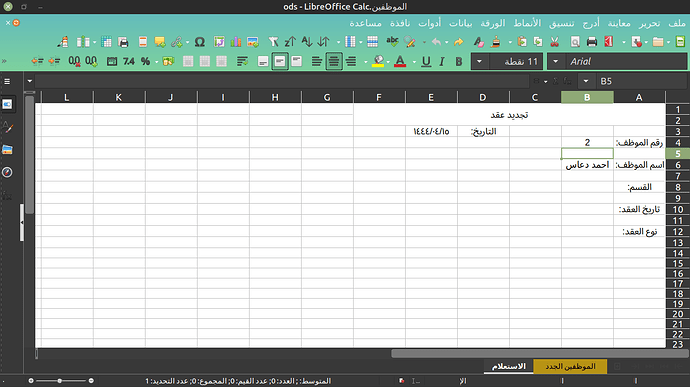Insert Special Character omega icon
Screen dimensions: 690x387
[x=200, y=42]
